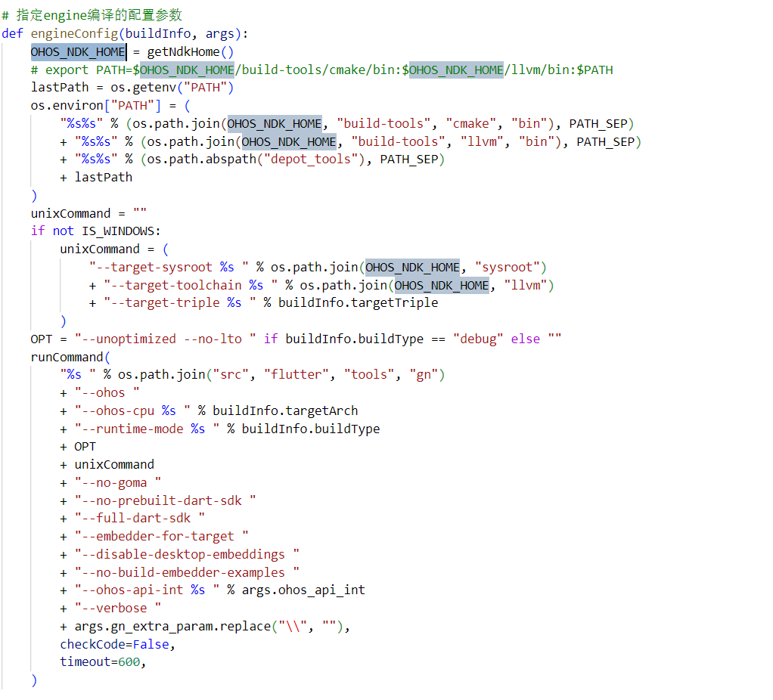Click the IS_WINDOWS condition
Screen dimensions: 773x700
coord(121,231)
